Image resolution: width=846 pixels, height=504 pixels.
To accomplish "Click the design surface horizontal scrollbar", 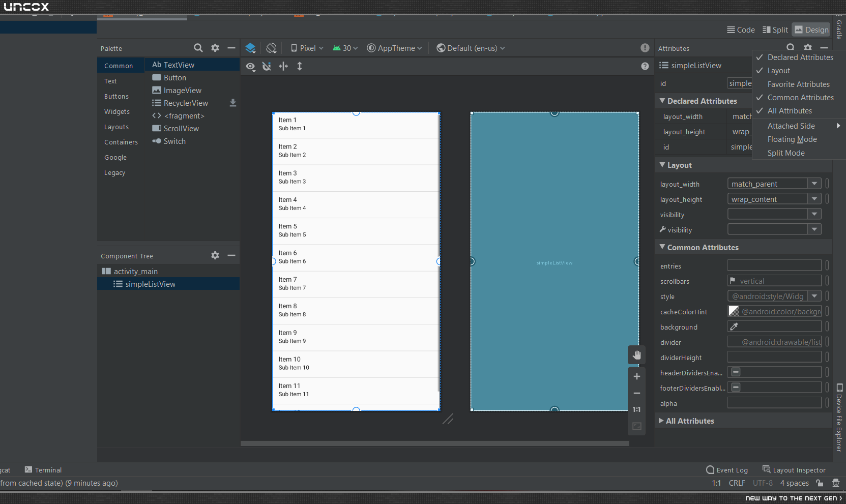I will tap(435, 443).
